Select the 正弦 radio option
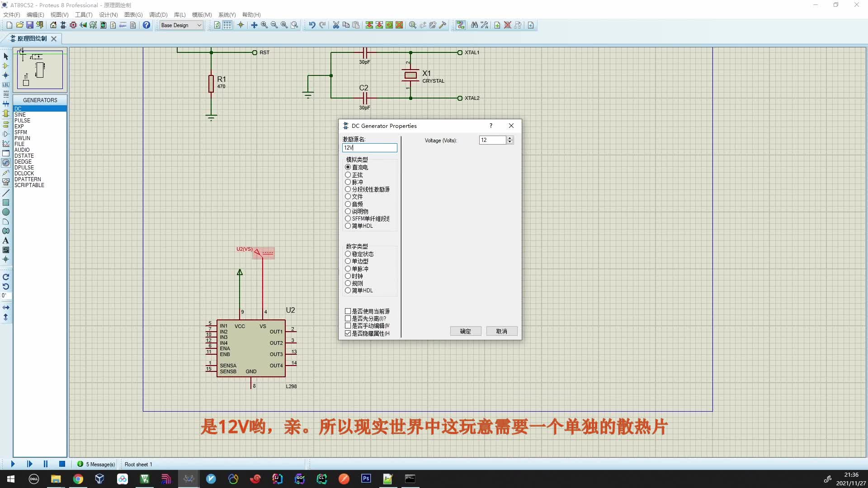 coord(348,175)
